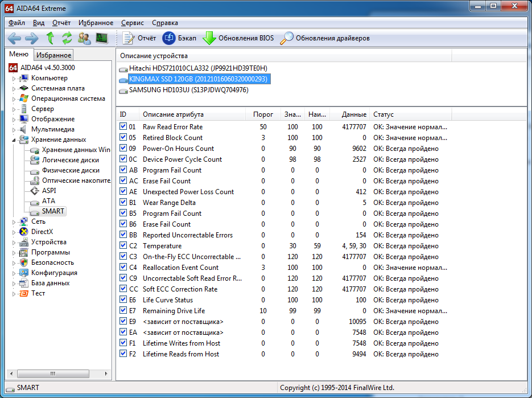Open the Сервер tree item

pyautogui.click(x=43, y=109)
